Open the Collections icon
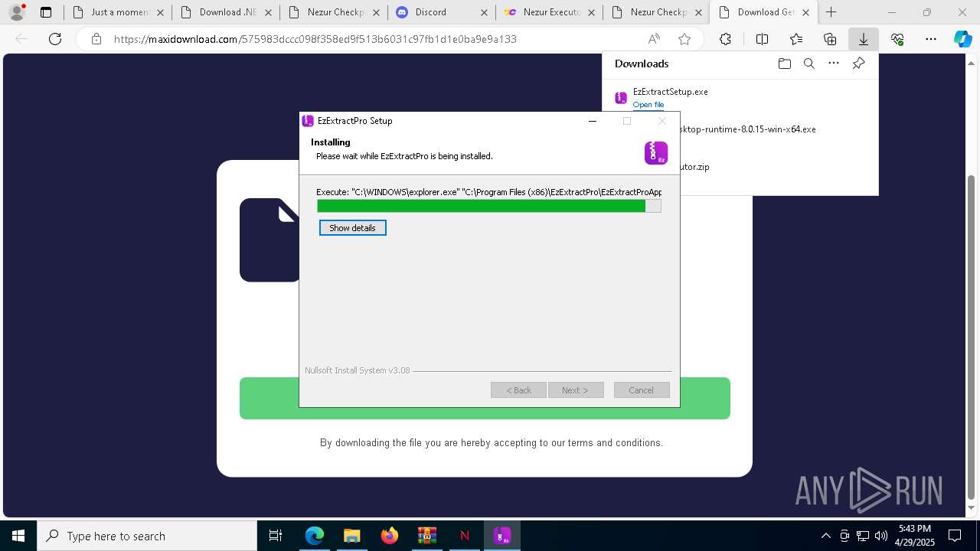This screenshot has height=551, width=980. 830,39
